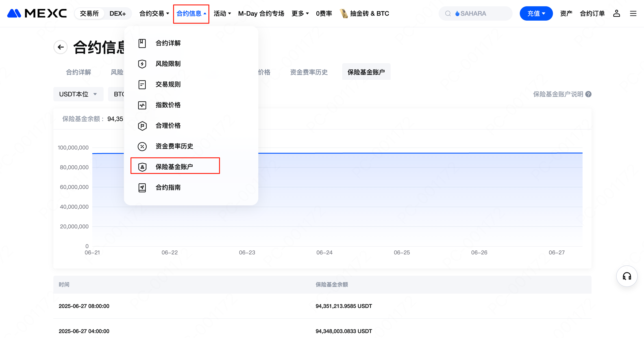Expand the 更多 menu
The height and width of the screenshot is (338, 644).
tap(300, 13)
